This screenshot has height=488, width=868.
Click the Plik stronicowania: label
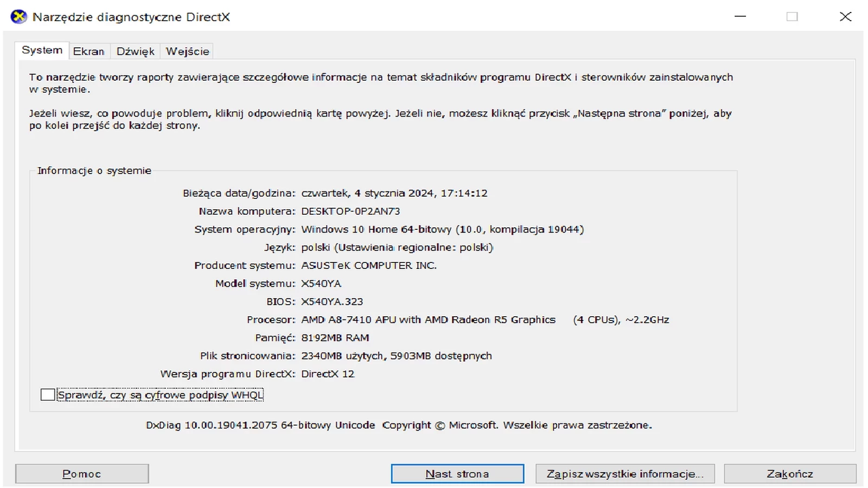coord(247,356)
